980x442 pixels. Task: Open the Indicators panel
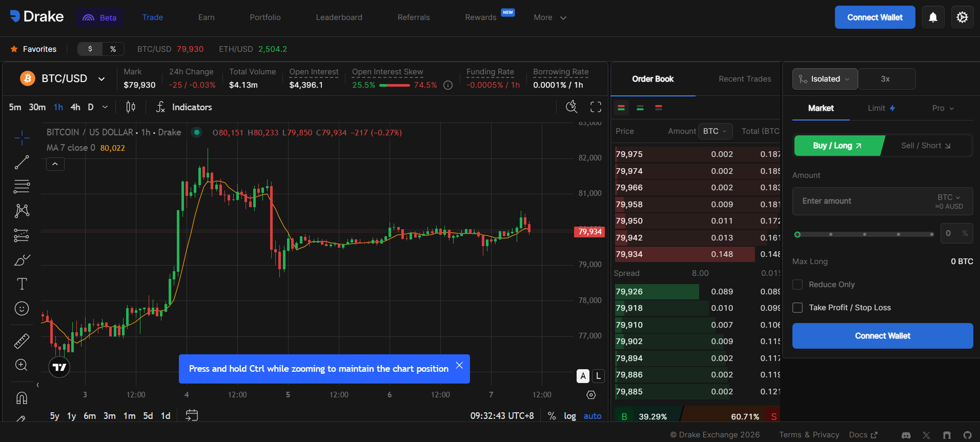[184, 107]
